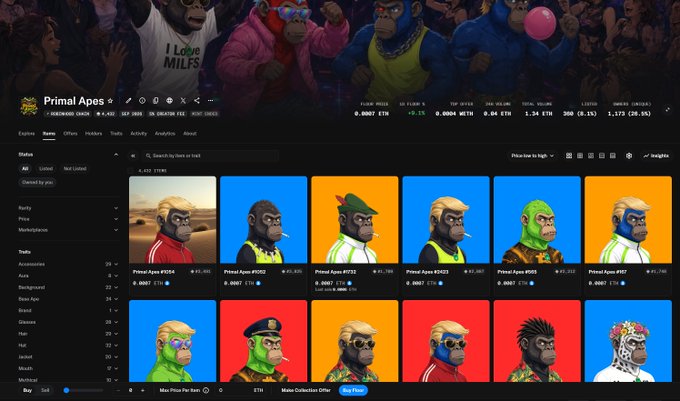680x401 pixels.
Task: Open the Primal Apes #565 green ape thumbnail
Action: click(x=537, y=220)
